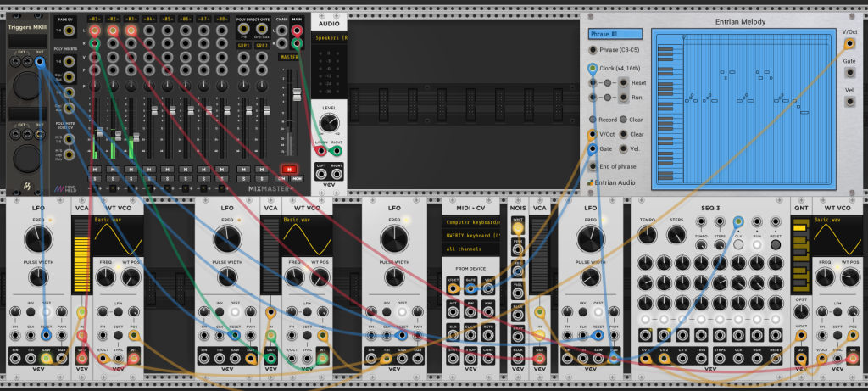Screen dimensions: 868x391
Task: Click the CLK button on SEQ 3
Action: point(738,244)
